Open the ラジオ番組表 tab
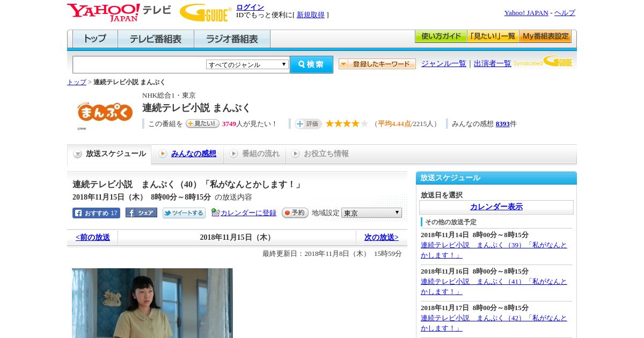The image size is (644, 338). (x=232, y=39)
